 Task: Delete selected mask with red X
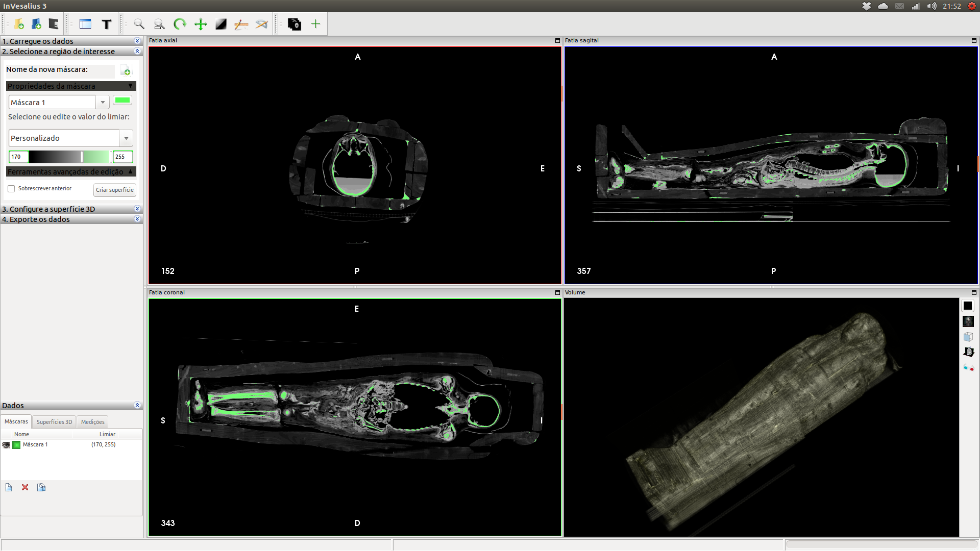point(25,487)
